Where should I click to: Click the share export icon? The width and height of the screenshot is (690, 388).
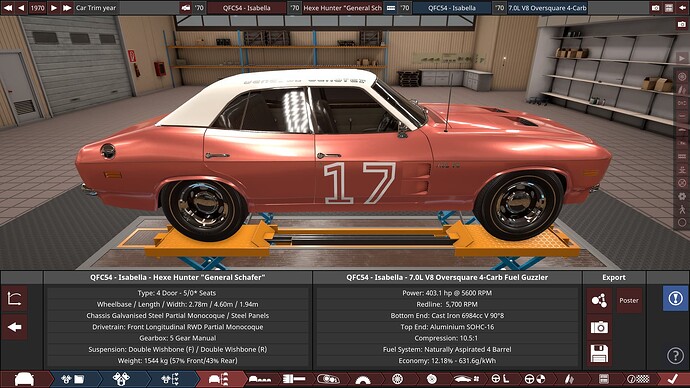point(599,300)
